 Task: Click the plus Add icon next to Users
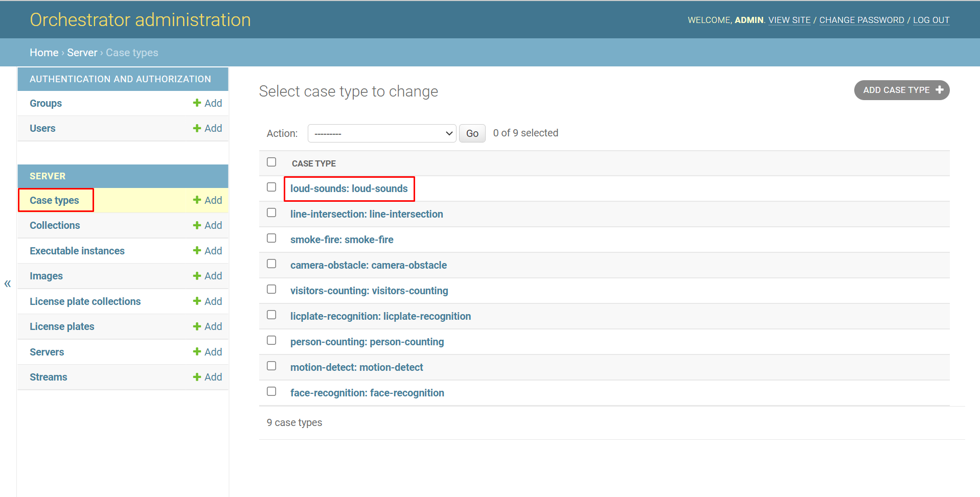(197, 128)
